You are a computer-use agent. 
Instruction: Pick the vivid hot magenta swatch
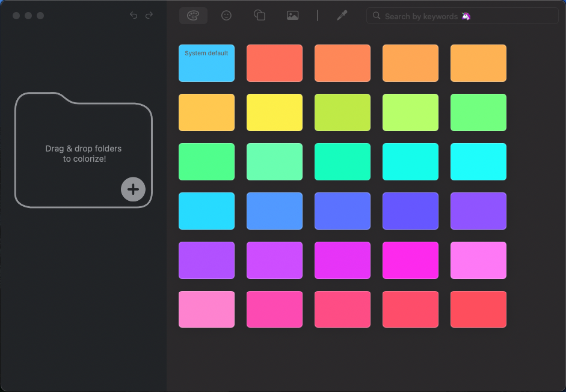click(410, 260)
